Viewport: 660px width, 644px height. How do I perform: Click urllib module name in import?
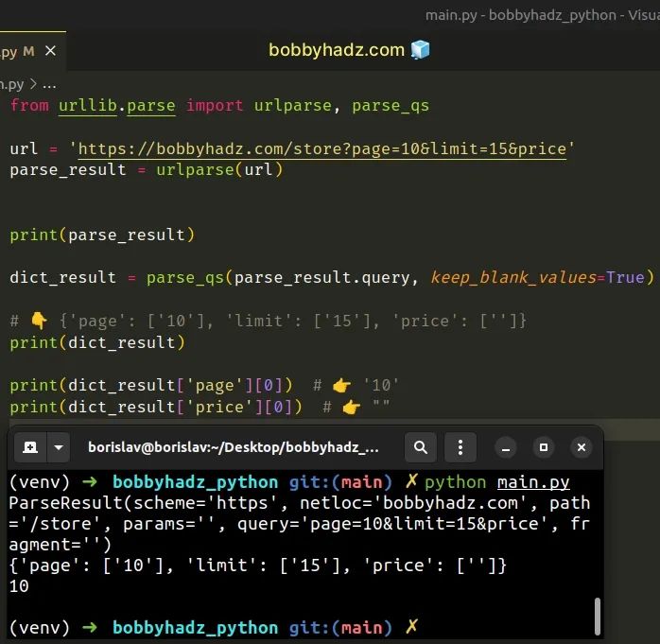(x=88, y=105)
